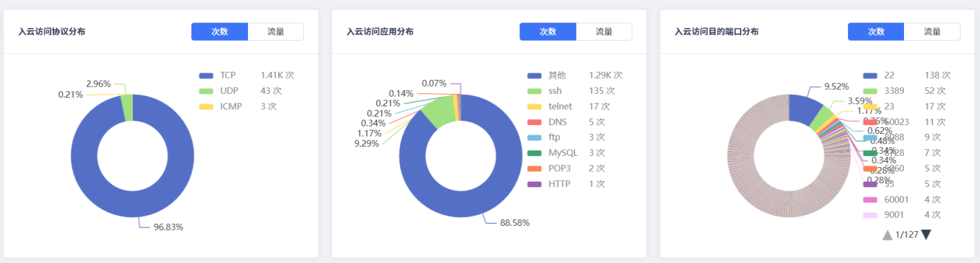This screenshot has width=980, height=263.
Task: Toggle ssh legend entry in application chart
Action: [x=574, y=91]
